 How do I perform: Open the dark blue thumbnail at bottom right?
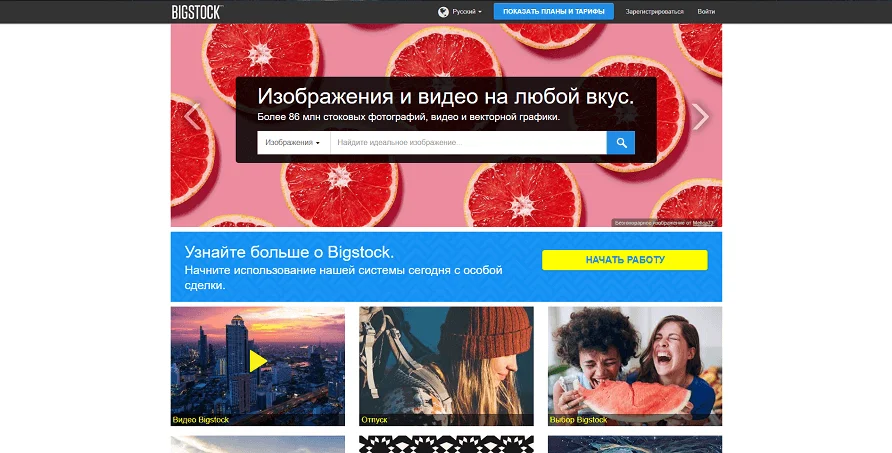point(634,444)
